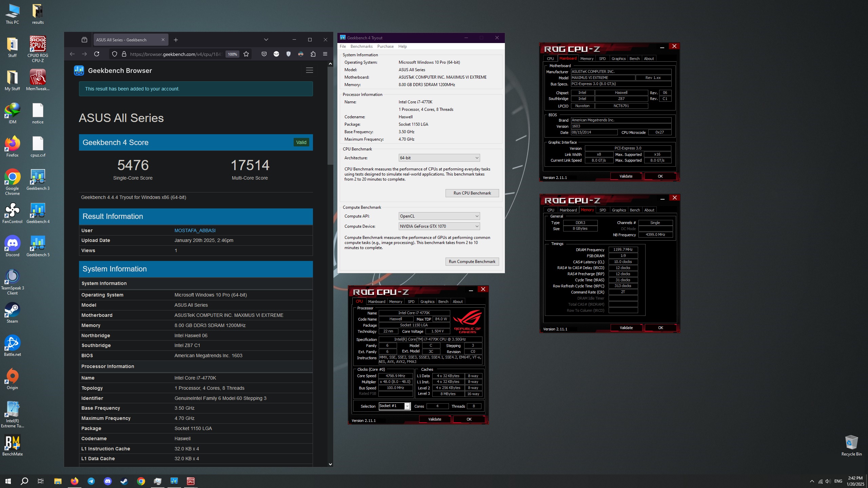
Task: Click the DRAM Frequency 1199.7 MHz field
Action: [x=623, y=249]
